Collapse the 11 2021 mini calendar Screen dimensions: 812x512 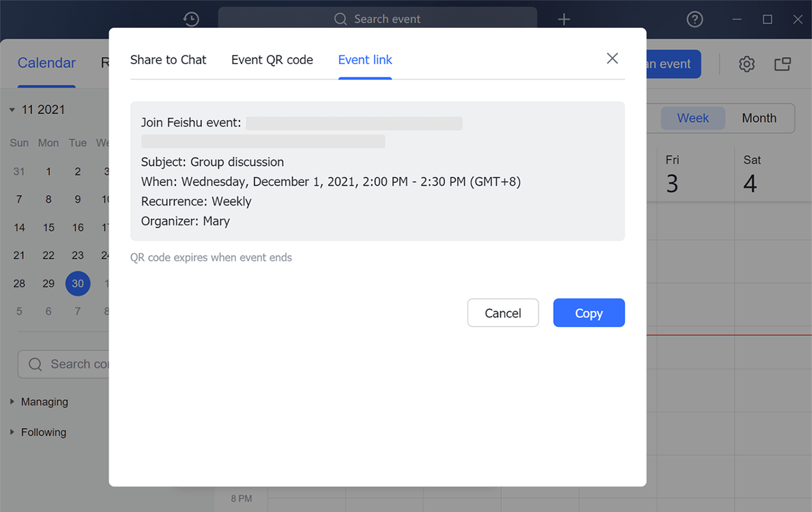pos(11,109)
